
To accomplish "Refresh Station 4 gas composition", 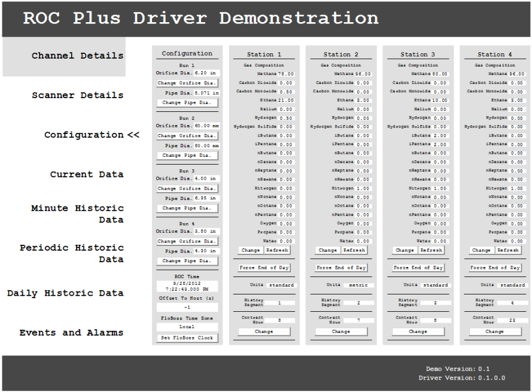I will coord(508,251).
